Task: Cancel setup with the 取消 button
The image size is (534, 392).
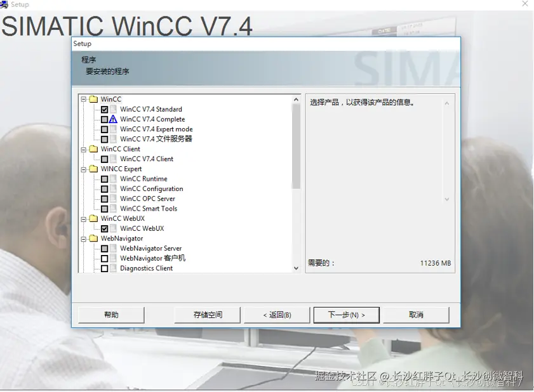Action: coord(416,315)
